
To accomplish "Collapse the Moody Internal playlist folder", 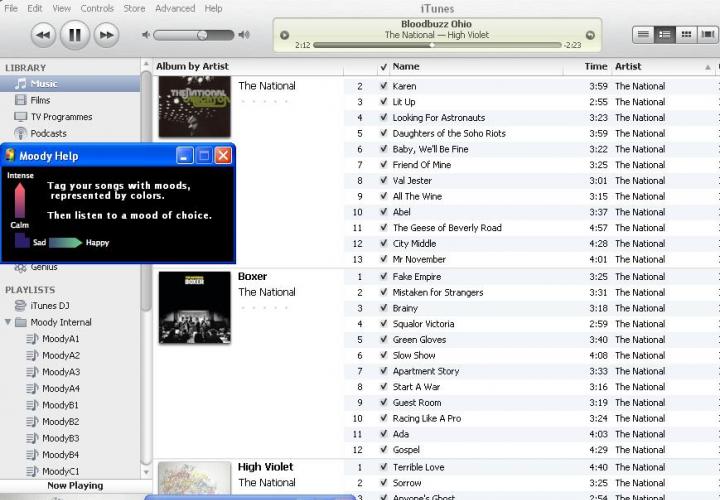I will [x=8, y=322].
